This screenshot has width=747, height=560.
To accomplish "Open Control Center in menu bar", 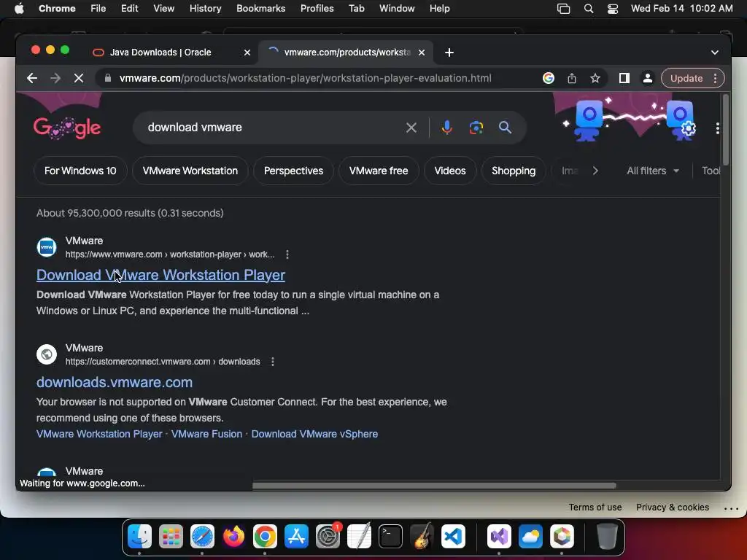I will (x=613, y=9).
